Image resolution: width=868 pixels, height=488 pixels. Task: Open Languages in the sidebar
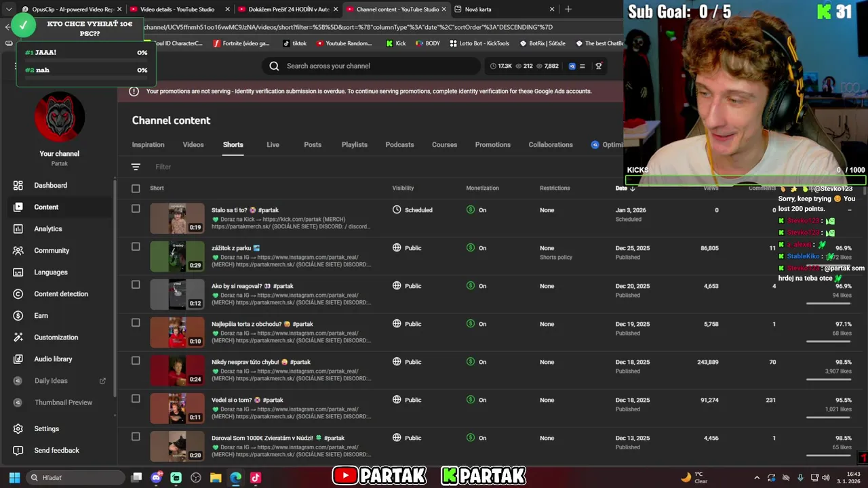click(x=51, y=272)
